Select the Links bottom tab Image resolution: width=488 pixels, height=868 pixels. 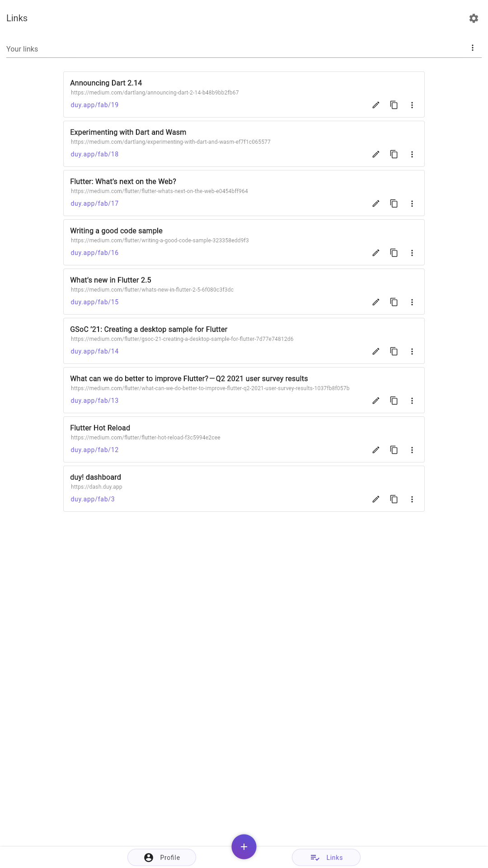[x=326, y=857]
